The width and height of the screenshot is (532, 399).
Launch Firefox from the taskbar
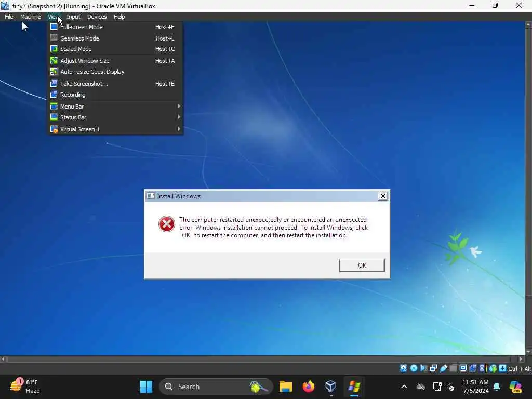[308, 387]
